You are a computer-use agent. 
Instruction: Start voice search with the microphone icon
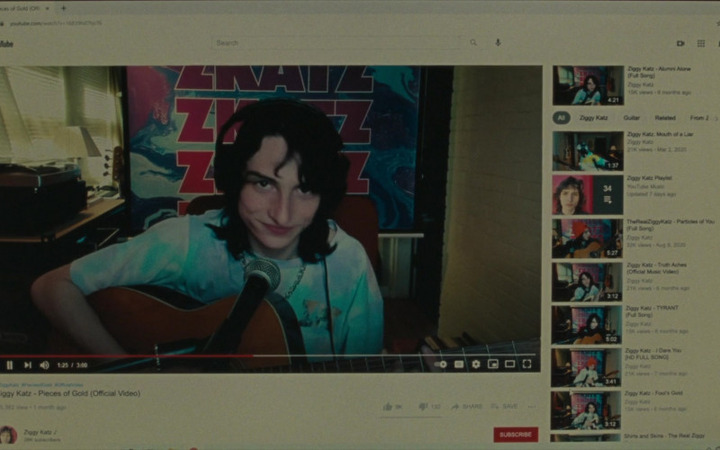tap(498, 43)
